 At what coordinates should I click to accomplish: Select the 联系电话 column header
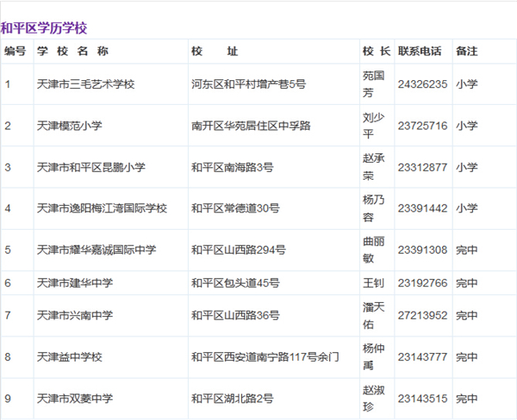point(420,51)
